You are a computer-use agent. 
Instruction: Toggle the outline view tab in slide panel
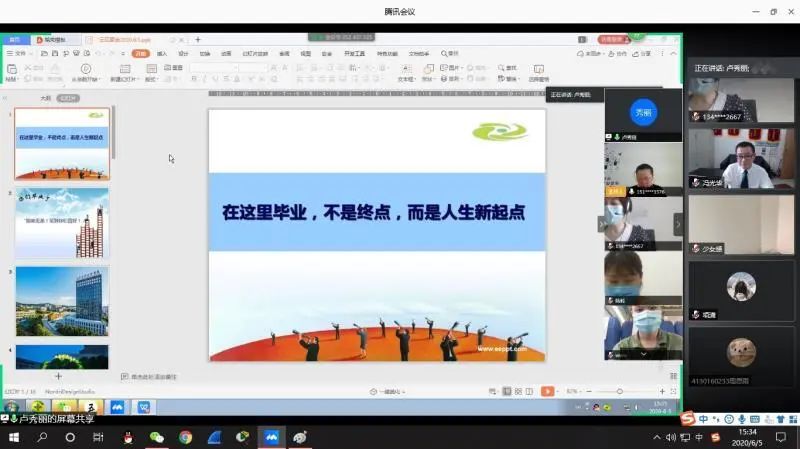45,99
